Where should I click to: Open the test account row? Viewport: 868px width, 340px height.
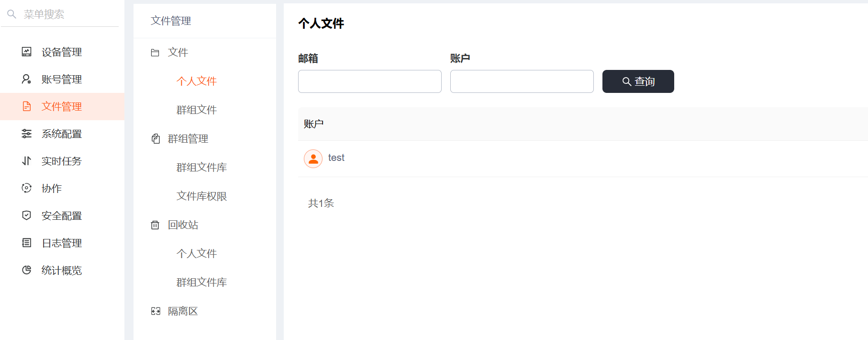point(336,158)
